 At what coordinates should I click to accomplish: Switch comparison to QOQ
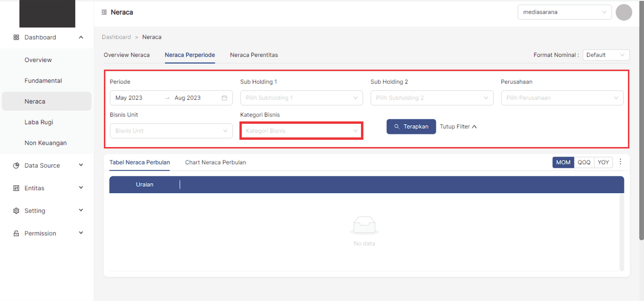tap(584, 162)
